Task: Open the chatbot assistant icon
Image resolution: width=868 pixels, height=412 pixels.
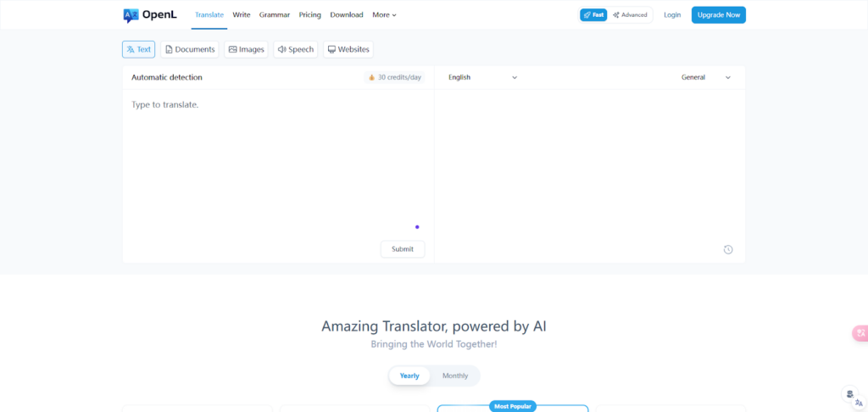Action: point(850,394)
